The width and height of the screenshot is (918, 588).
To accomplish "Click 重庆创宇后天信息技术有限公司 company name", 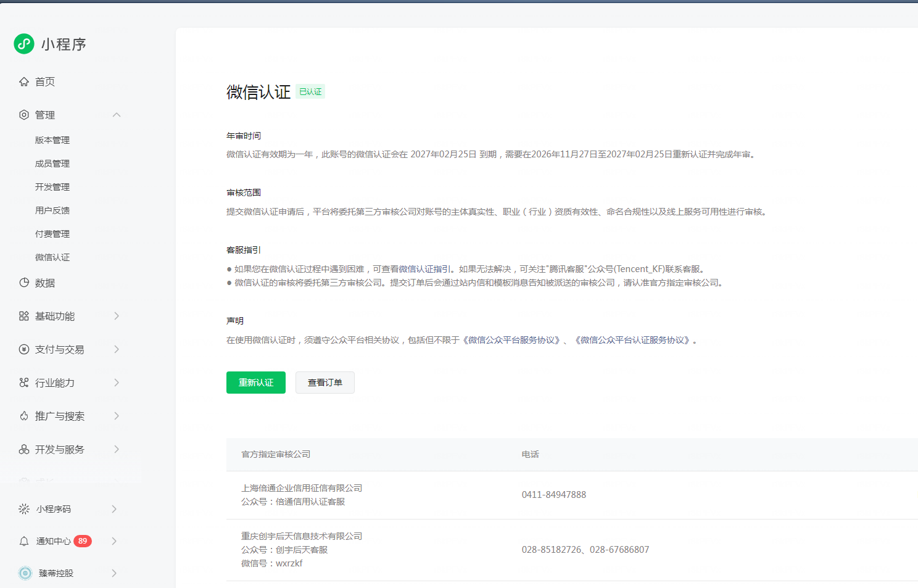I will click(302, 536).
